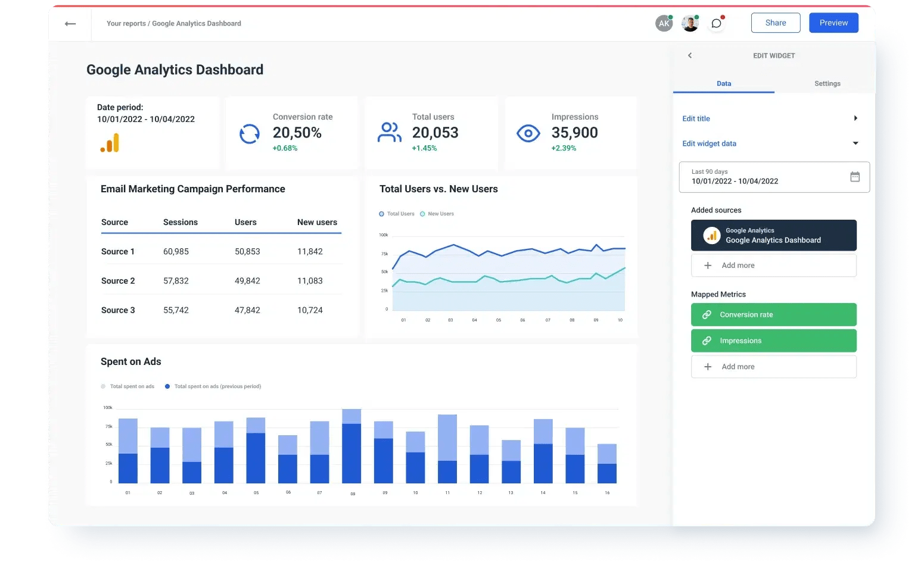
Task: Click the Preview button
Action: [x=833, y=22]
